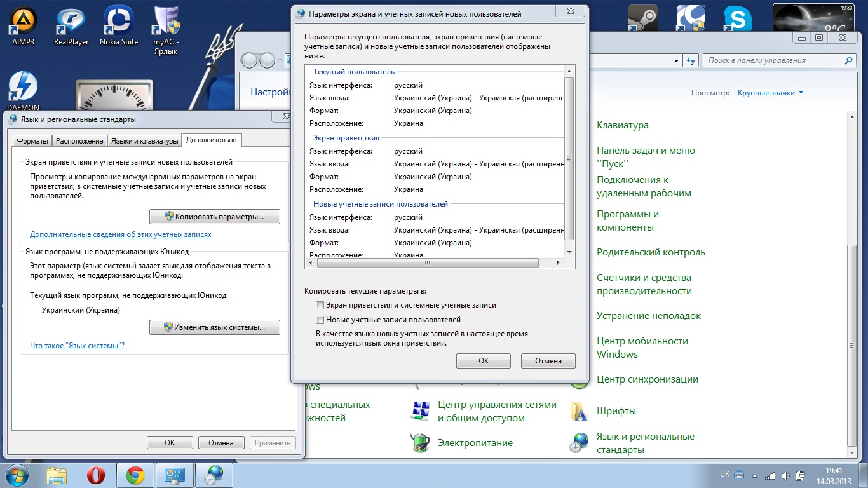Open the AIMP3 desktop shortcut
Viewport: 868px width, 488px height.
point(24,25)
